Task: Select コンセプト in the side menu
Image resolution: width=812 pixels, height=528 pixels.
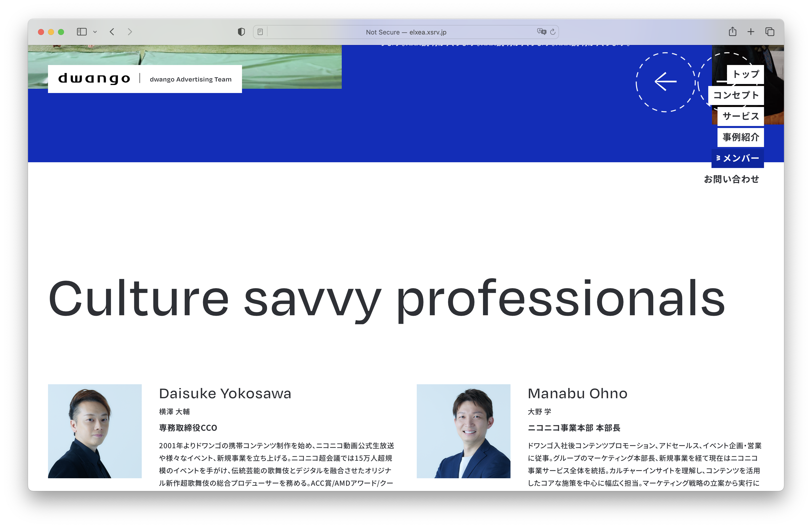Action: click(736, 95)
